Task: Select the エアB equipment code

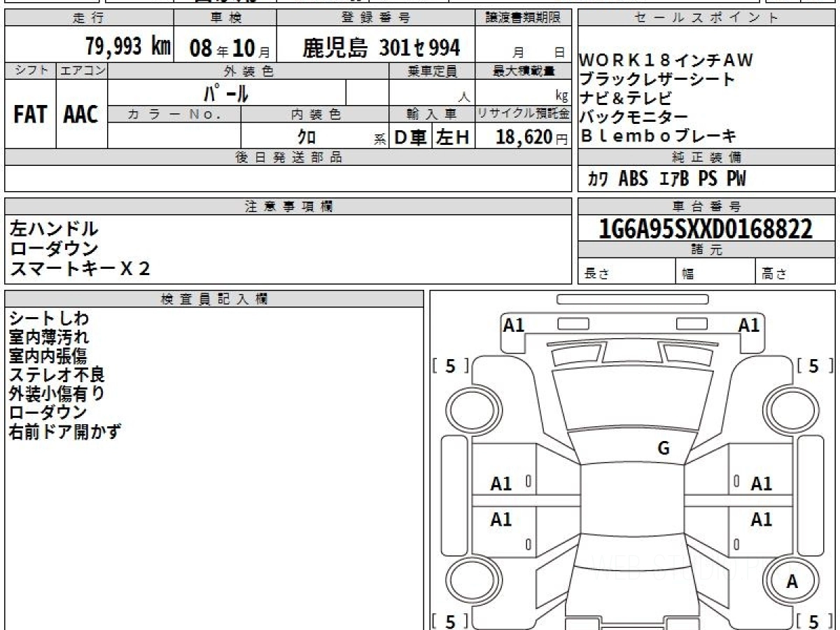Action: 675,179
